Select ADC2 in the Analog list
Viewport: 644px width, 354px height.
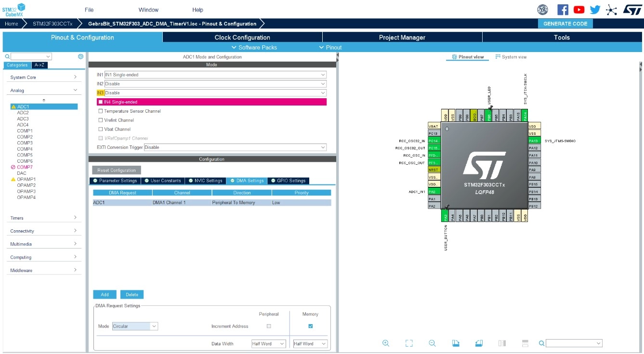(x=23, y=113)
